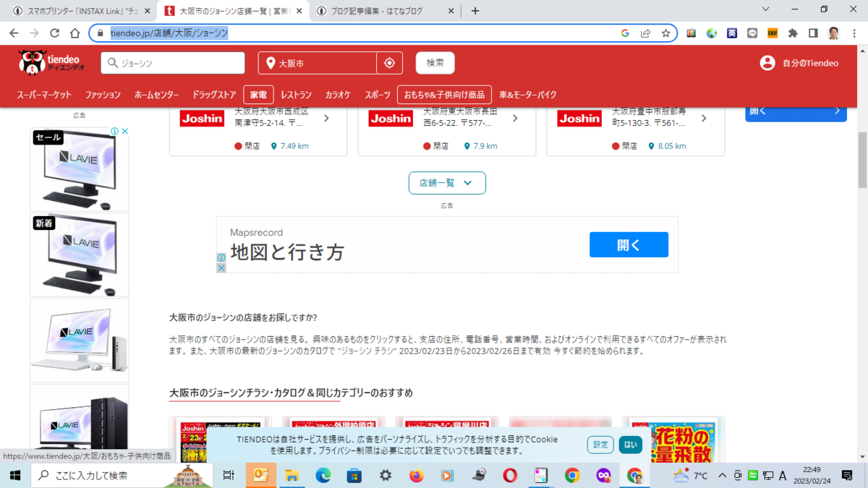Accept cookies with the はい button
The image size is (868, 488).
[x=631, y=445]
